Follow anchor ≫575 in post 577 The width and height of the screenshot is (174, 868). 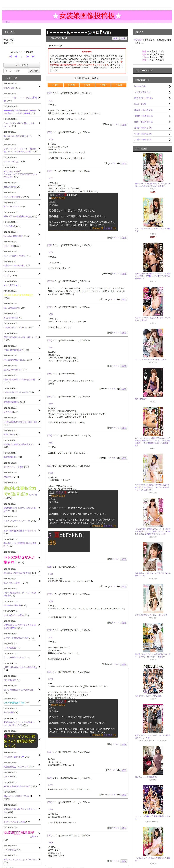51,100
